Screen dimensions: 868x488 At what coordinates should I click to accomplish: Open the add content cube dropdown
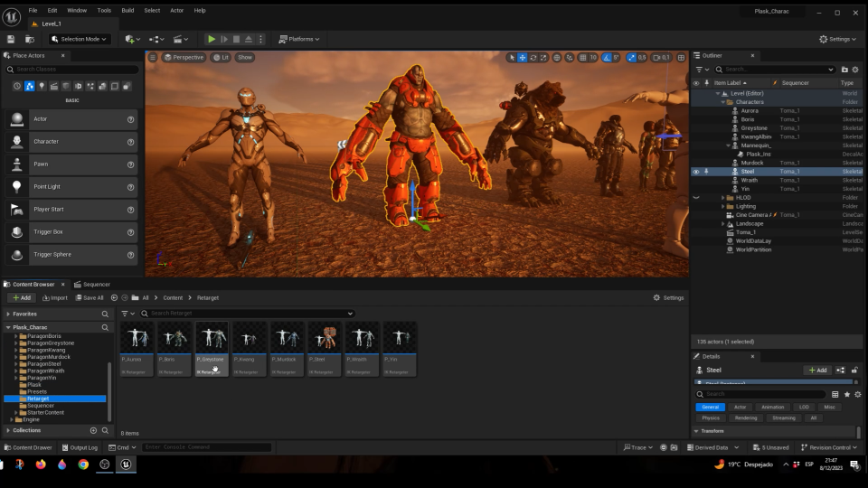tap(132, 39)
